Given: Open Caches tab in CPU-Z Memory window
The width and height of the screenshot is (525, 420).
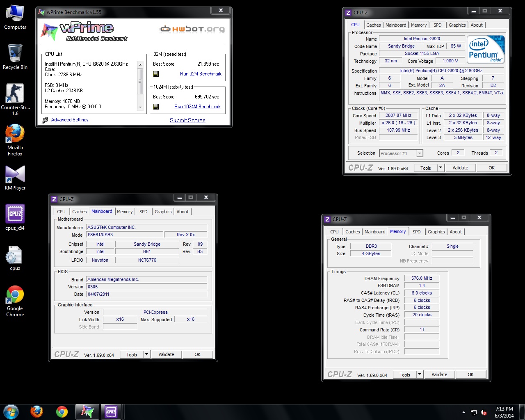Looking at the screenshot, I should coord(353,232).
